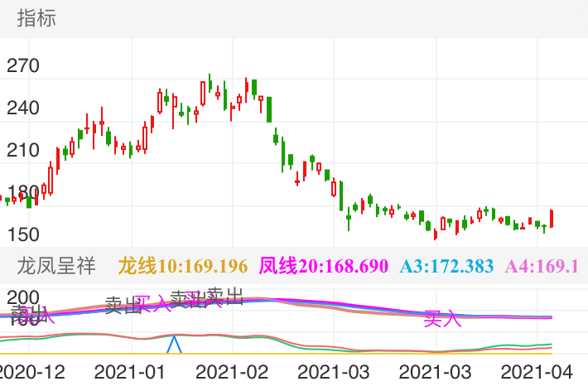
Task: Toggle the 龙线10 indicator line legend
Action: (183, 266)
